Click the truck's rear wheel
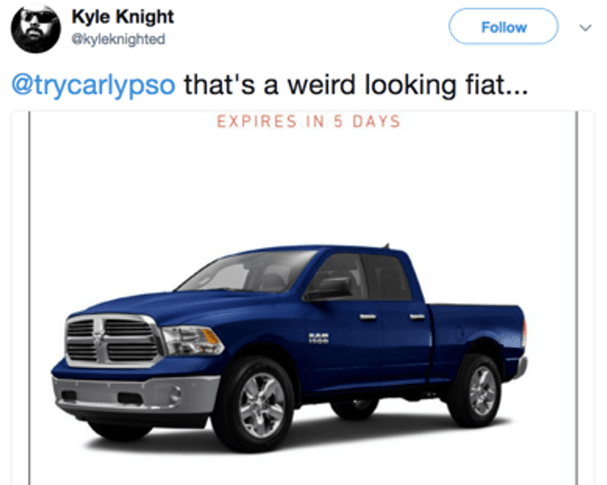The width and height of the screenshot is (607, 485). pyautogui.click(x=479, y=391)
